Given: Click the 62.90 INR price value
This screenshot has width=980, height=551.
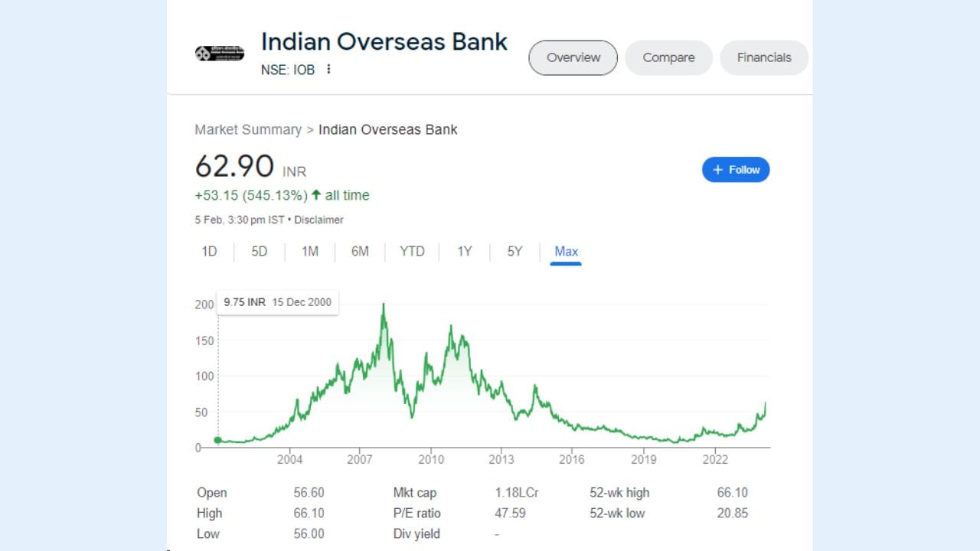Looking at the screenshot, I should point(234,167).
